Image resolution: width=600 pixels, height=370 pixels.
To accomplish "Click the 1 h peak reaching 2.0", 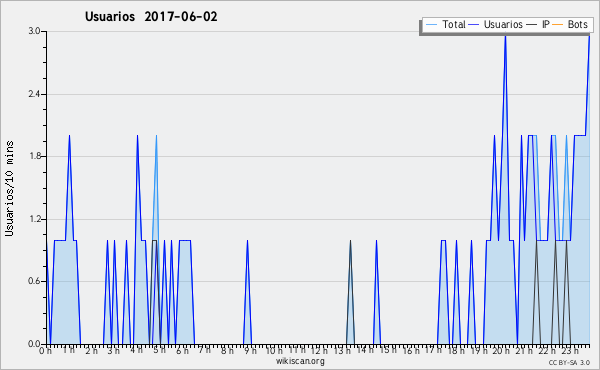I will click(69, 136).
